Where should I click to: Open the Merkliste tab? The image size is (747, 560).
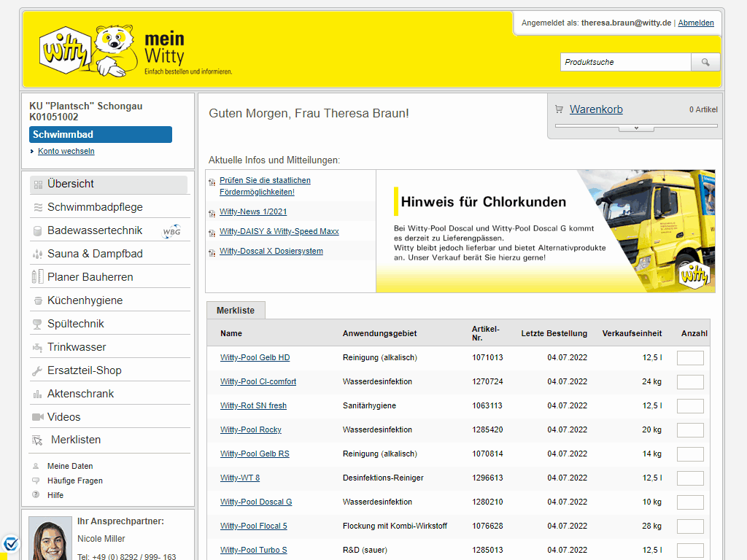tap(236, 311)
